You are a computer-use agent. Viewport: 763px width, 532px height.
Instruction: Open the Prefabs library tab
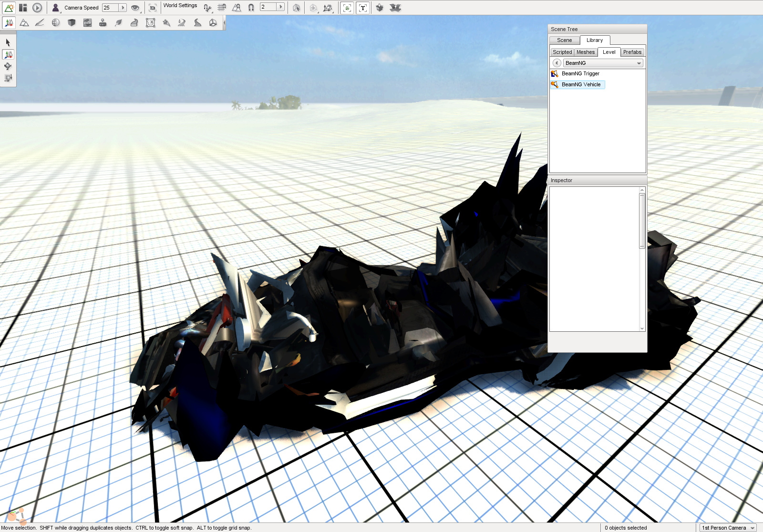click(632, 52)
